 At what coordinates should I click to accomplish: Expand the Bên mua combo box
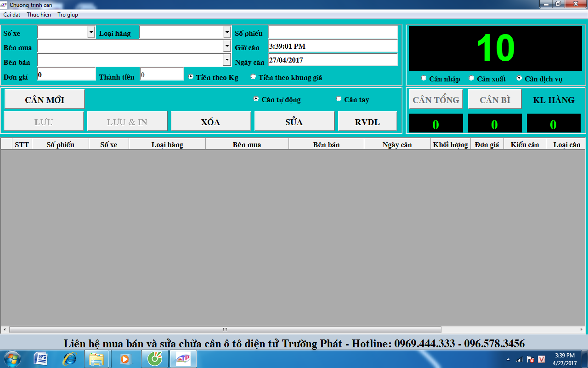pos(227,46)
